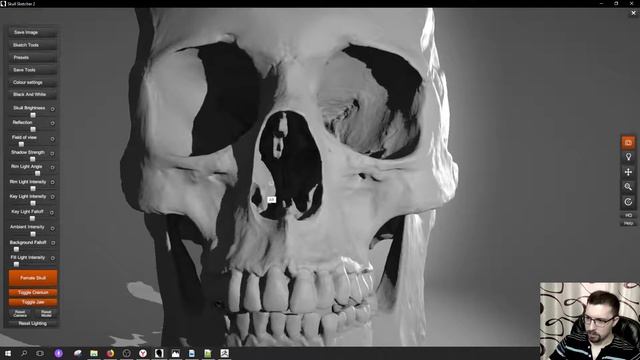Click the Reset Camera button
The width and height of the screenshot is (640, 360).
pos(20,314)
